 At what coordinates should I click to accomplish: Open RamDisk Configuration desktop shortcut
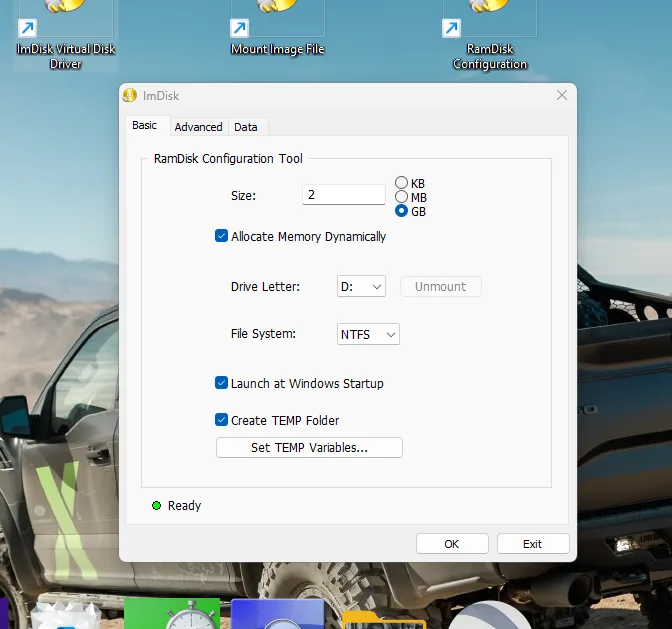[489, 30]
